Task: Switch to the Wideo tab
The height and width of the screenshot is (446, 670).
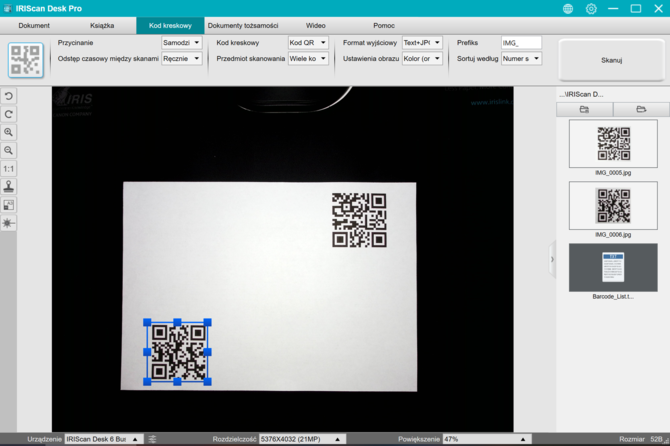Action: (316, 26)
